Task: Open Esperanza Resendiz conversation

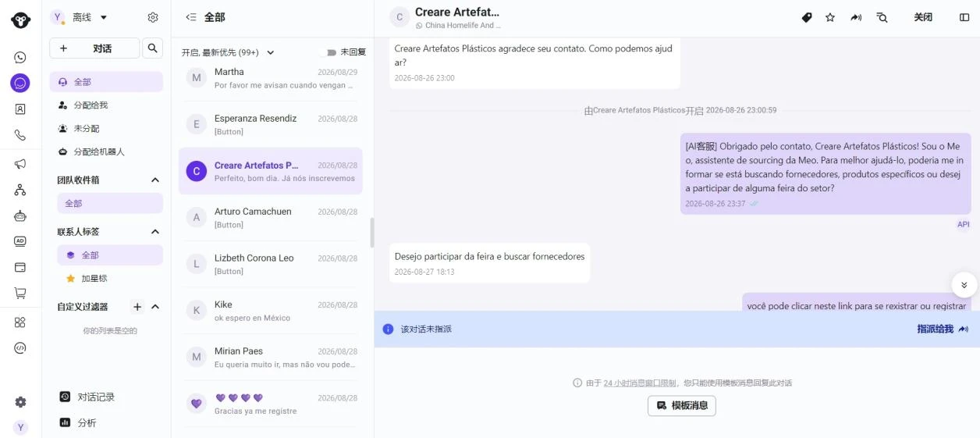Action: [271, 125]
